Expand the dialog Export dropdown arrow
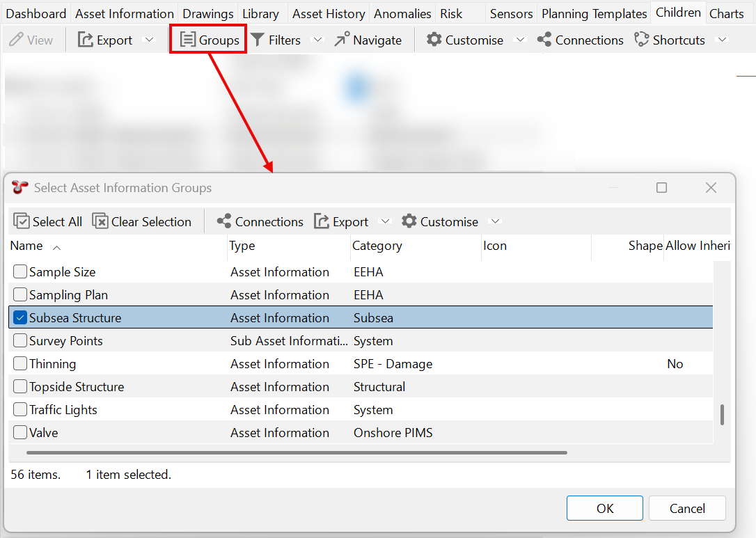This screenshot has height=538, width=756. 385,221
